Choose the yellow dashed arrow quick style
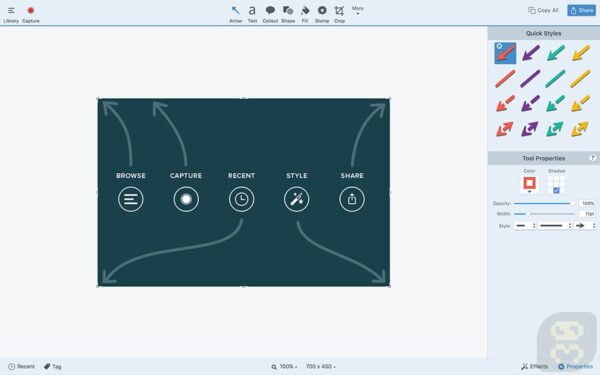This screenshot has width=600, height=375. point(580,104)
